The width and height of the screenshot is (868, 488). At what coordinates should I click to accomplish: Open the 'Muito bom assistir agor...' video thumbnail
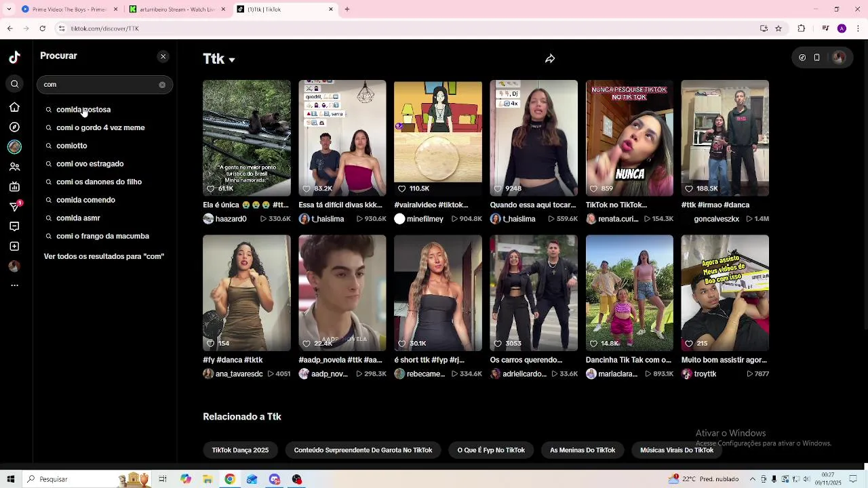725,293
